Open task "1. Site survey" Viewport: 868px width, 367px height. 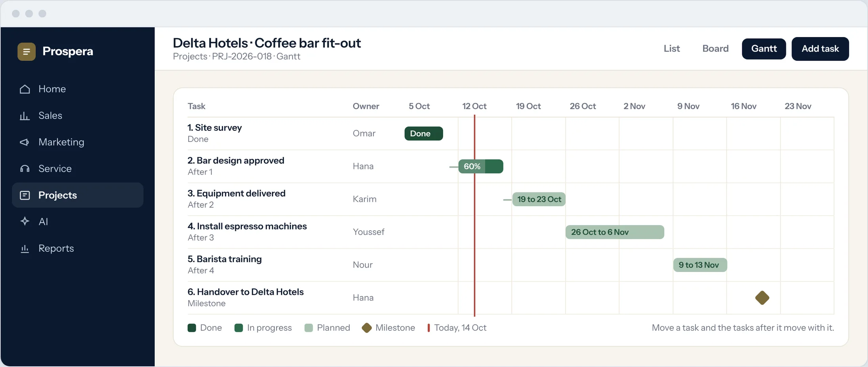(215, 128)
